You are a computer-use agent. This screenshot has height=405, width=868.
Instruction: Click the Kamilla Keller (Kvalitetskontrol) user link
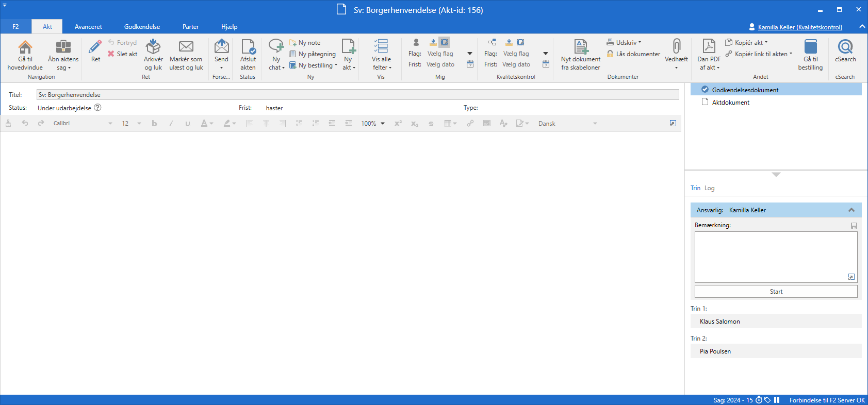(x=799, y=27)
